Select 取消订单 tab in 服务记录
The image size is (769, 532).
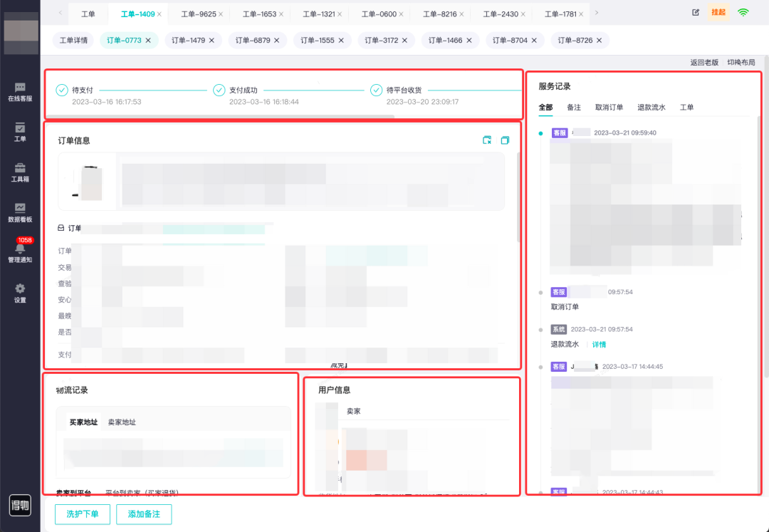pos(609,107)
